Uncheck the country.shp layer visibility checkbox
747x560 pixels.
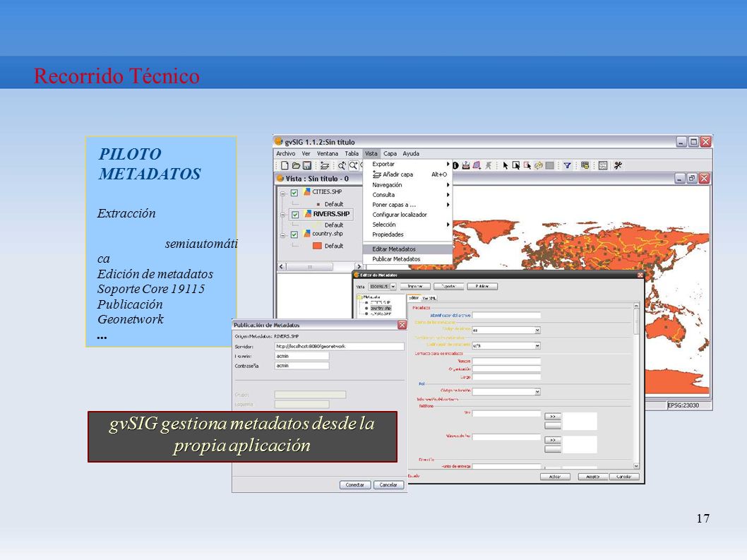point(294,234)
